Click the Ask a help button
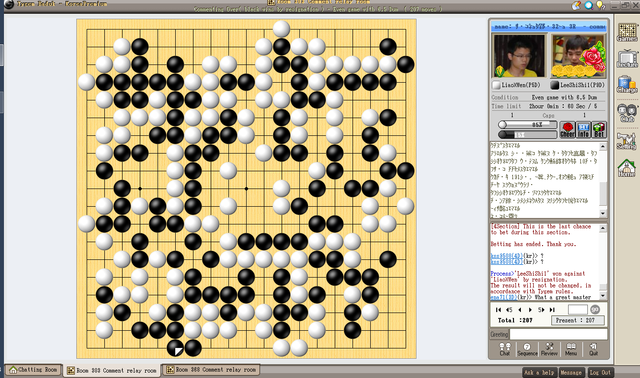Image resolution: width=640 pixels, height=378 pixels. [539, 372]
